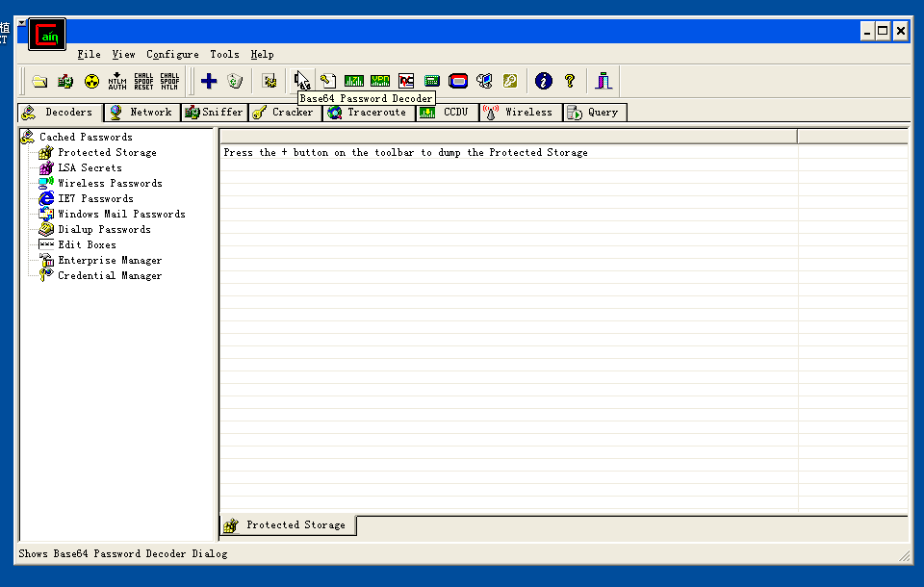
Task: Click status bar text 'Shows Base64 Password Decoder Dialog'
Action: click(122, 553)
